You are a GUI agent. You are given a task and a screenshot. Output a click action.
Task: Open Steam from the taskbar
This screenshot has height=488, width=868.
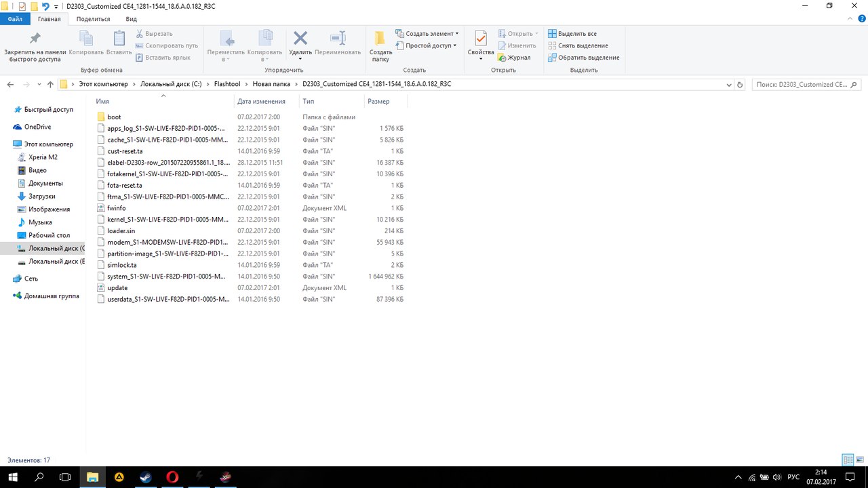click(144, 477)
